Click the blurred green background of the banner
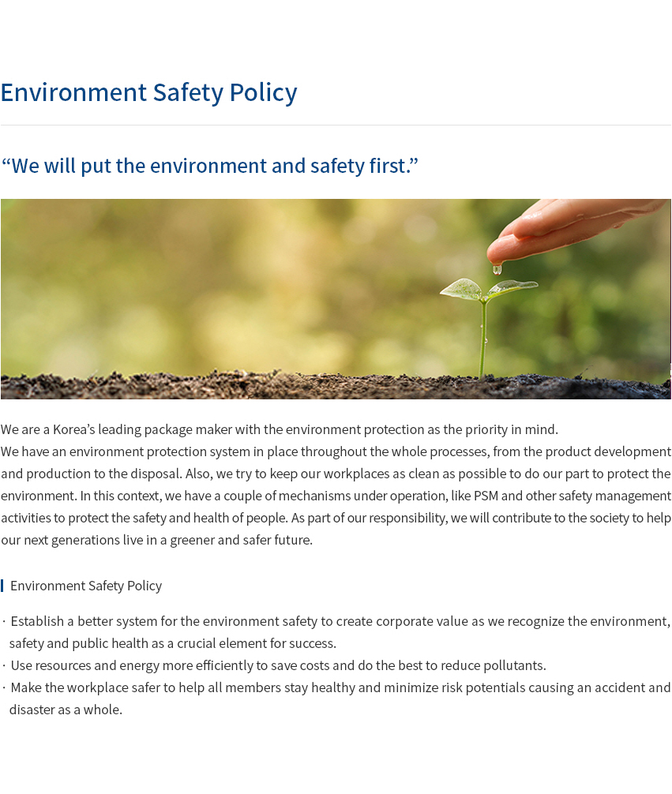 click(x=228, y=283)
